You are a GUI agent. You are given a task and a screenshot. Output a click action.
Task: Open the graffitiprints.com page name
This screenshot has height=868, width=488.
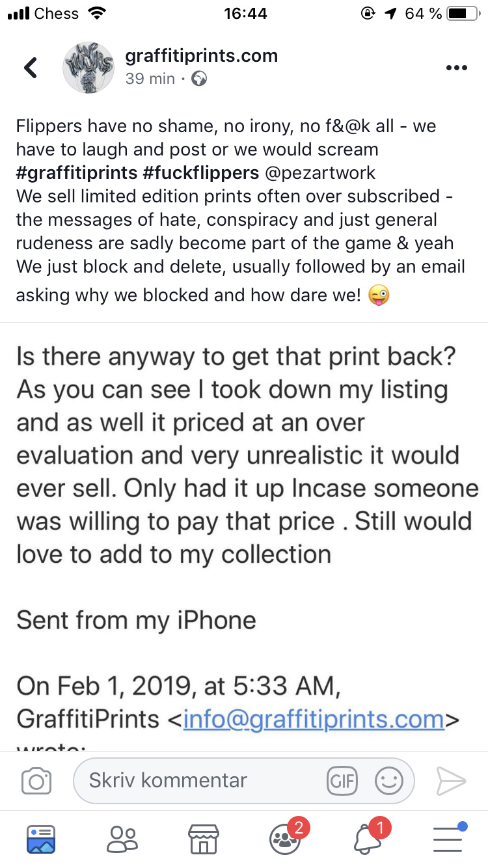click(201, 56)
